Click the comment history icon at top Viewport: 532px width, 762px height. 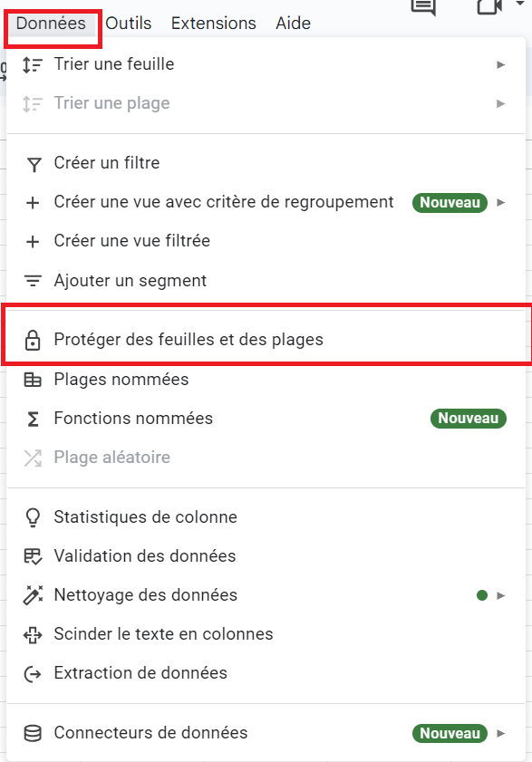tap(423, 7)
